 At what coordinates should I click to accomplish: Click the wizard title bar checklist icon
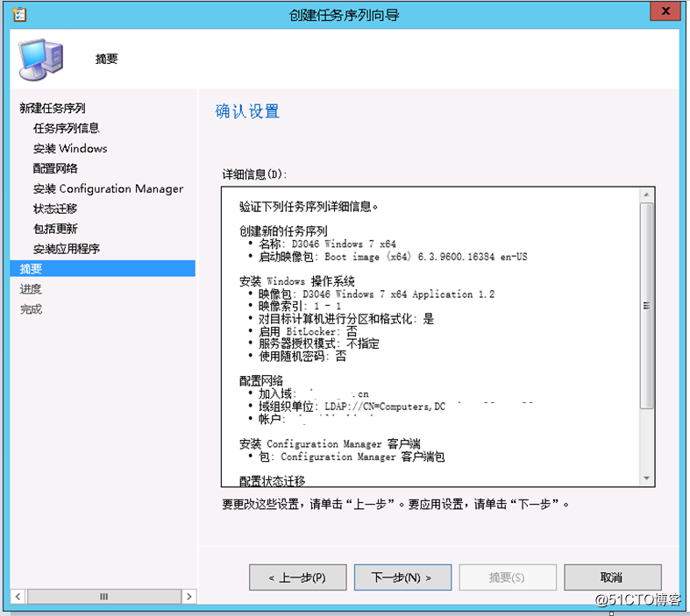19,15
